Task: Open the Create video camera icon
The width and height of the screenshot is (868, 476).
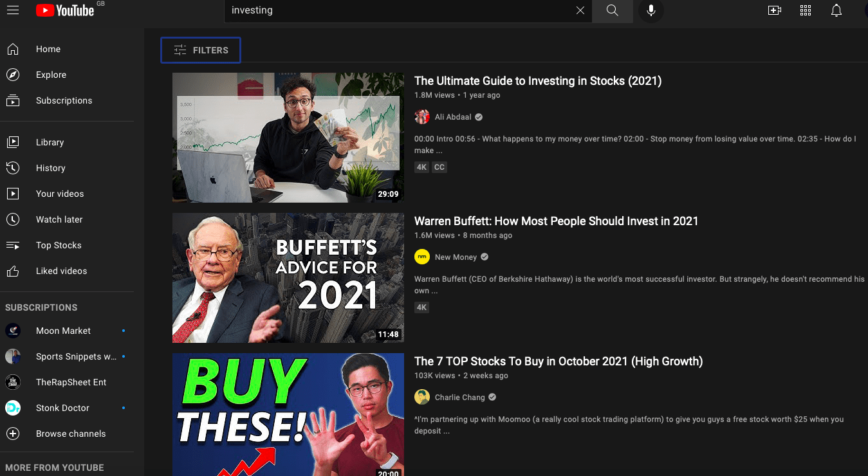Action: point(775,10)
